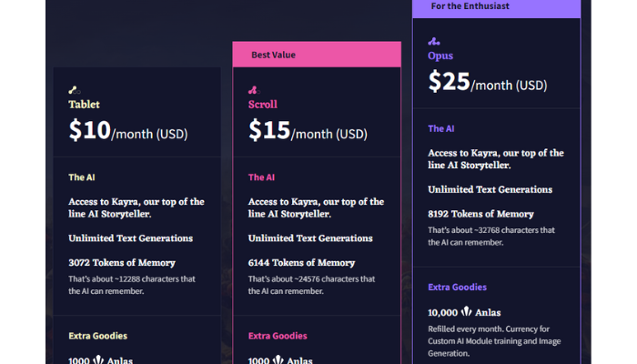Image resolution: width=637 pixels, height=364 pixels.
Task: Click the Anlas icon in Tablet card
Action: (98, 359)
